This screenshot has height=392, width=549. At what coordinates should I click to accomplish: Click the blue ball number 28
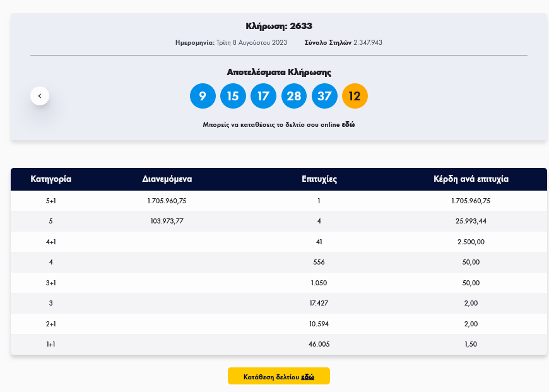[x=294, y=96]
